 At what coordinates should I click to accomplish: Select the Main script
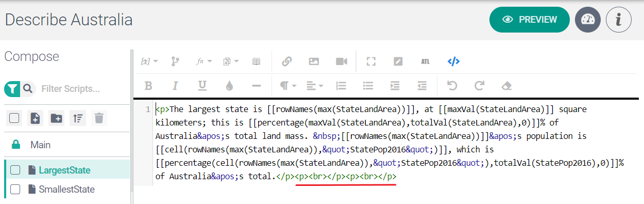pyautogui.click(x=67, y=145)
